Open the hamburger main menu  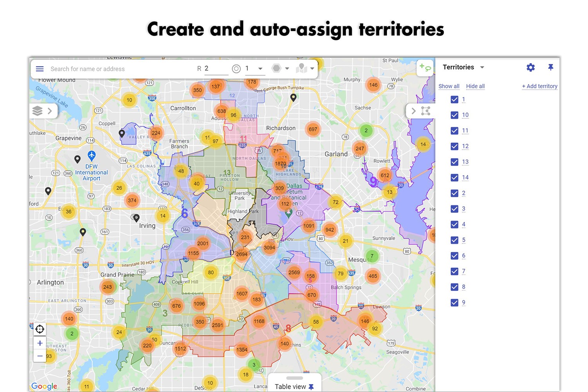(40, 69)
